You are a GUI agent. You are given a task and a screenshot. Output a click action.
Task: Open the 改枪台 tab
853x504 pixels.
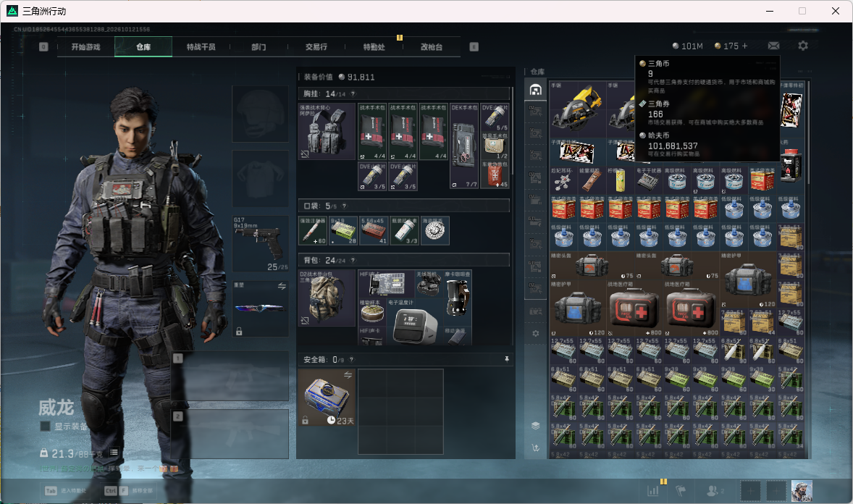(432, 47)
